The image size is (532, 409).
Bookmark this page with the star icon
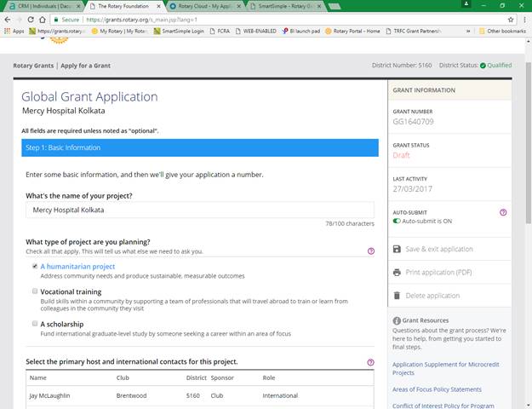pos(511,20)
